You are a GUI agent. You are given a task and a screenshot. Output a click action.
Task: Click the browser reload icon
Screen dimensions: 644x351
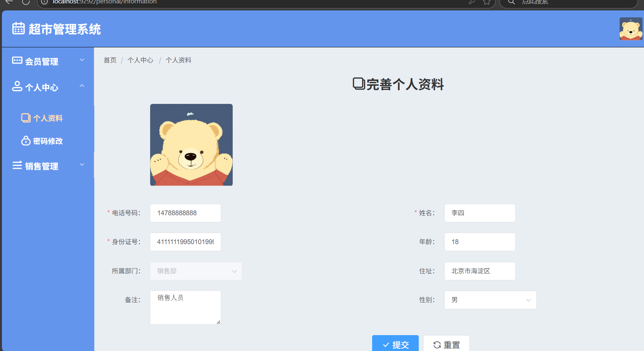[26, 2]
